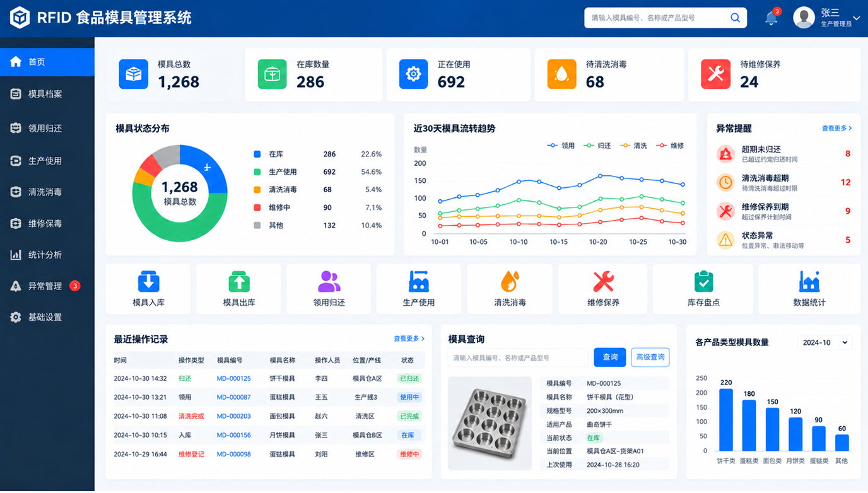Image resolution: width=868 pixels, height=493 pixels.
Task: Open mold link MD-000087
Action: click(x=233, y=397)
